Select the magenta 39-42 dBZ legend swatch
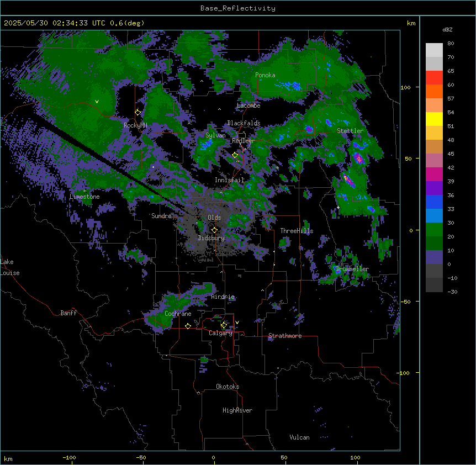Image resolution: width=476 pixels, height=465 pixels. pyautogui.click(x=434, y=174)
